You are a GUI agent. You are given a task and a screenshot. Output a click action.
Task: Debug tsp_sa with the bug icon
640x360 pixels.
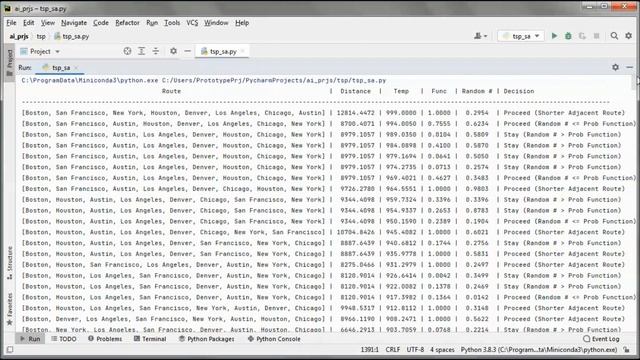(568, 36)
